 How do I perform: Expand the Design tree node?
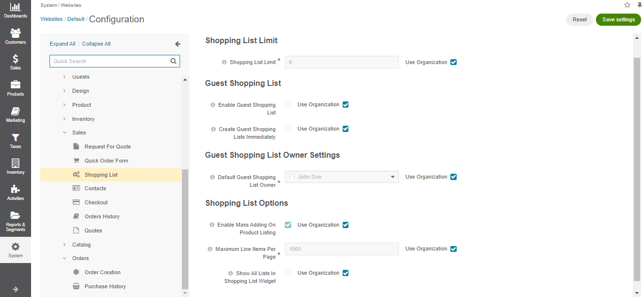click(65, 91)
